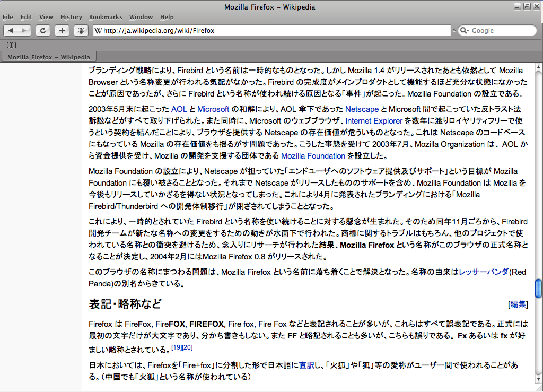Viewport: 543px width, 392px height.
Task: Show all bookmarks via book icon
Action: [x=11, y=46]
